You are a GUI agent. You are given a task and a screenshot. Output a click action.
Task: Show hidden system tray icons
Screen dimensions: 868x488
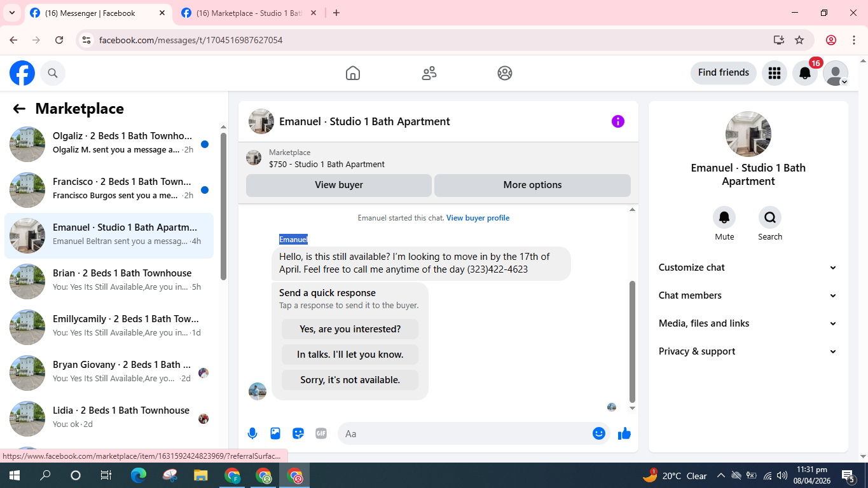tap(721, 475)
